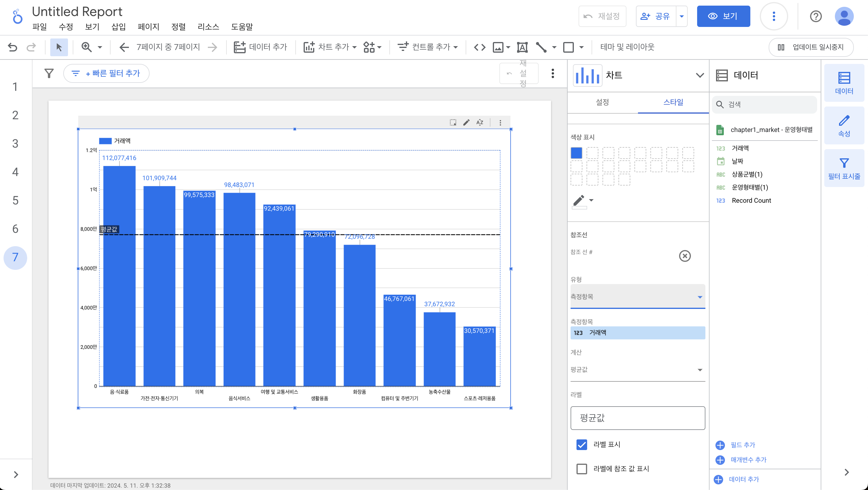Click the undo arrow in toolbar
Image resolution: width=868 pixels, height=490 pixels.
12,47
